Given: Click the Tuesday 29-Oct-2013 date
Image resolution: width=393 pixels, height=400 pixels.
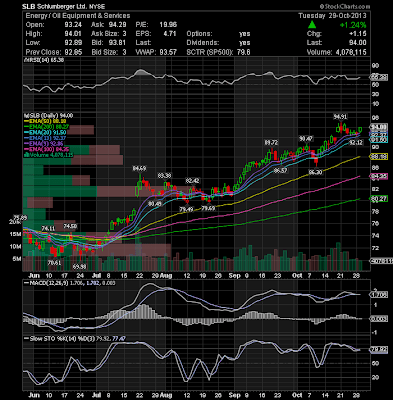Looking at the screenshot, I should click(x=332, y=16).
